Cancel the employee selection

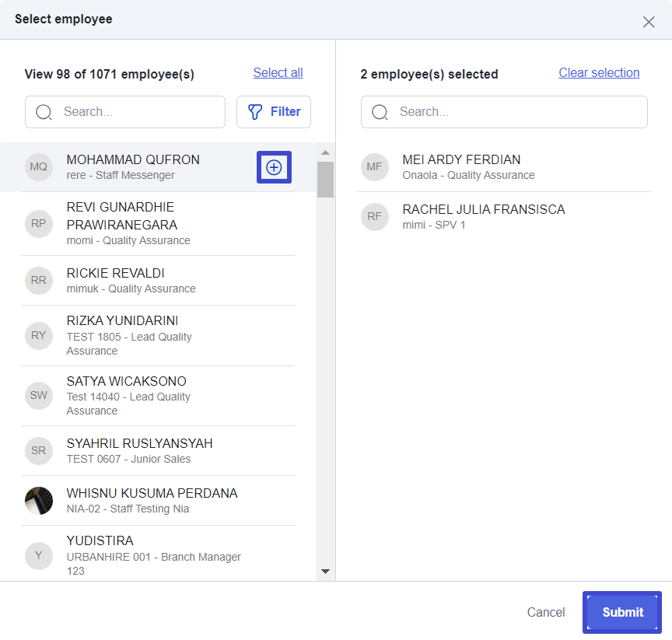[x=545, y=612]
